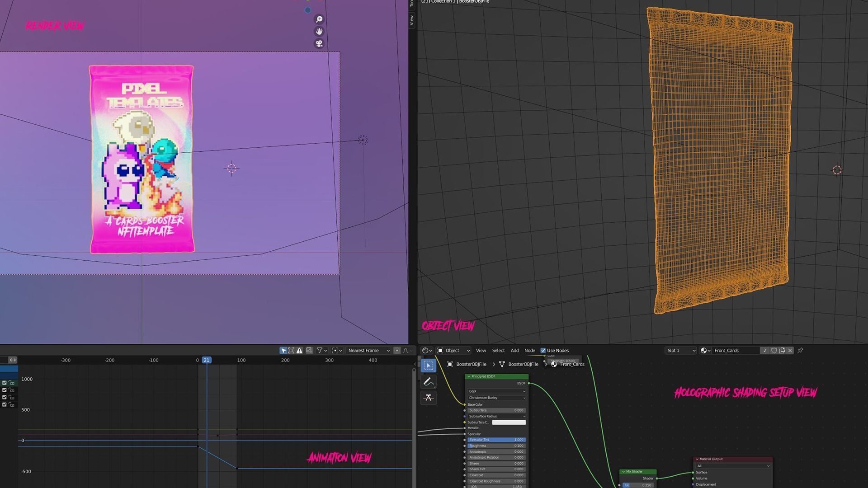Click the zoom magnifier viewport icon
This screenshot has height=488, width=868.
pos(319,19)
